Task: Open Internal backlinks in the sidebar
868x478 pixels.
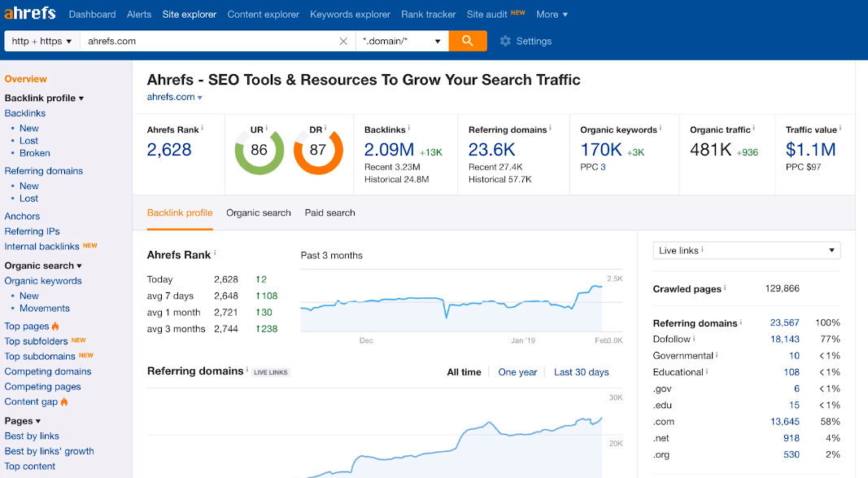Action: tap(42, 247)
